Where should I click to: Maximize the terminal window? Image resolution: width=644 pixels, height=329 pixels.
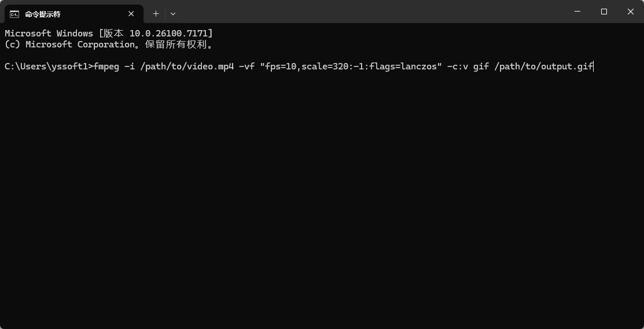point(604,12)
